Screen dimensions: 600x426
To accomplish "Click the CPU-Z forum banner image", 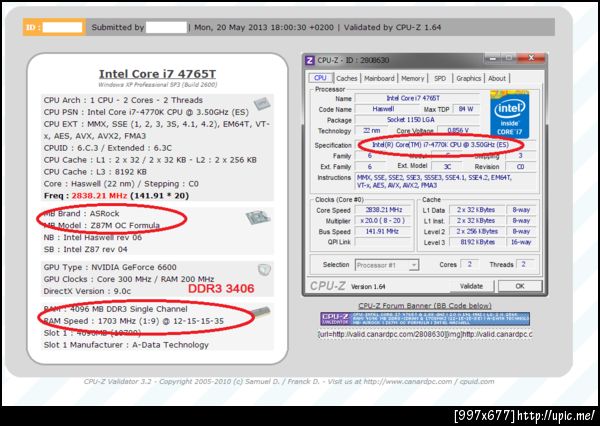I will tap(425, 318).
